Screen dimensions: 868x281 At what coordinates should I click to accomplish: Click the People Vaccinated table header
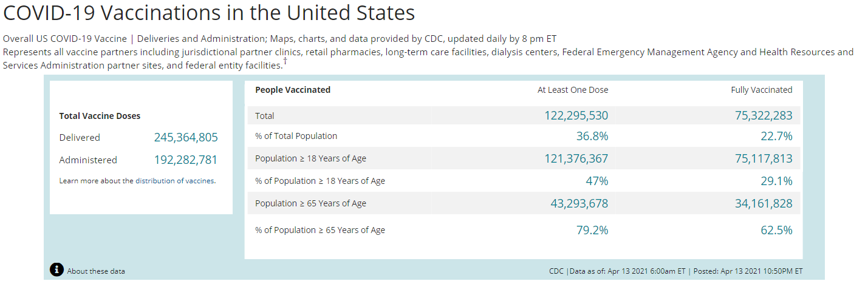pyautogui.click(x=293, y=90)
